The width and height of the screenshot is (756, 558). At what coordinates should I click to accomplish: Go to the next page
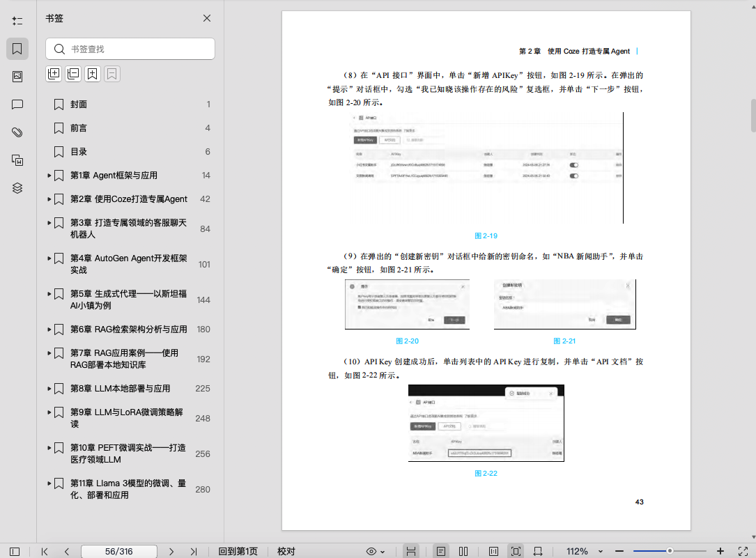click(x=171, y=551)
